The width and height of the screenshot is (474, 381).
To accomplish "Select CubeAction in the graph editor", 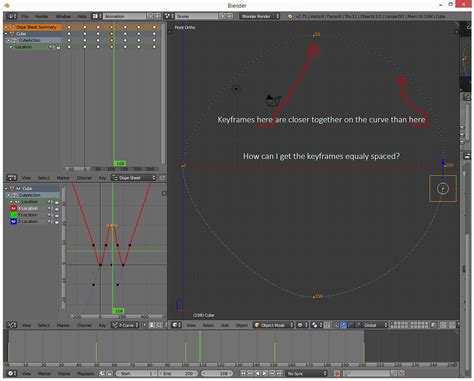I will 33,195.
